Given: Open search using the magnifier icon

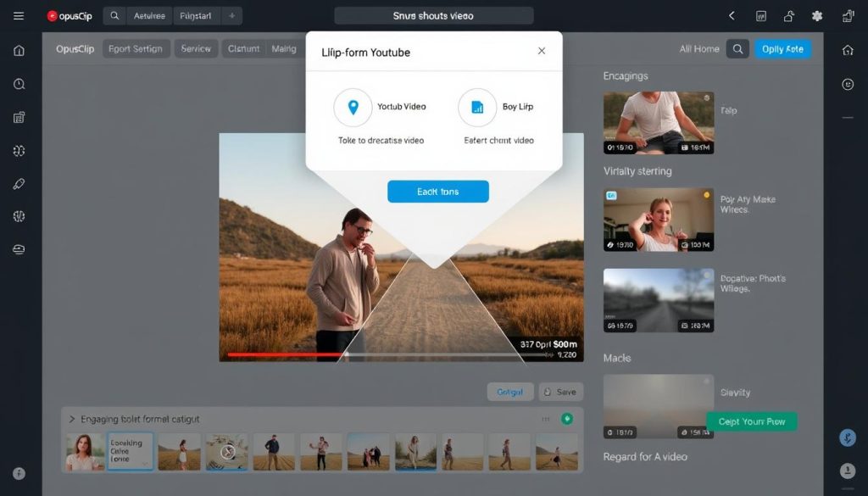Looking at the screenshot, I should (737, 48).
